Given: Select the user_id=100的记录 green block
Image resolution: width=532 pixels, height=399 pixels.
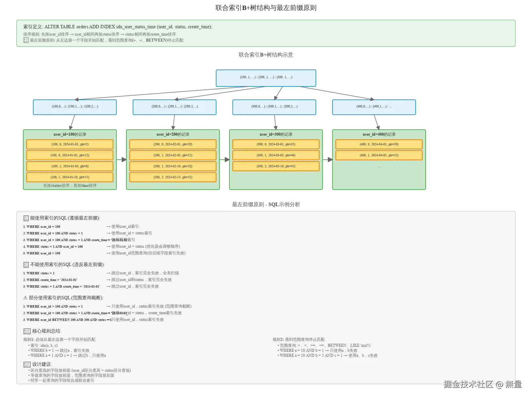Looking at the screenshot, I should 69,160.
